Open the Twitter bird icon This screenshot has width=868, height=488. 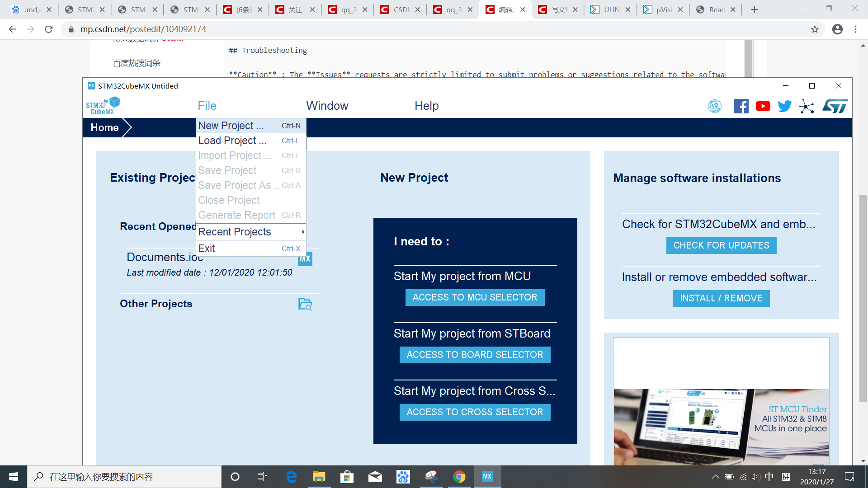pos(784,106)
